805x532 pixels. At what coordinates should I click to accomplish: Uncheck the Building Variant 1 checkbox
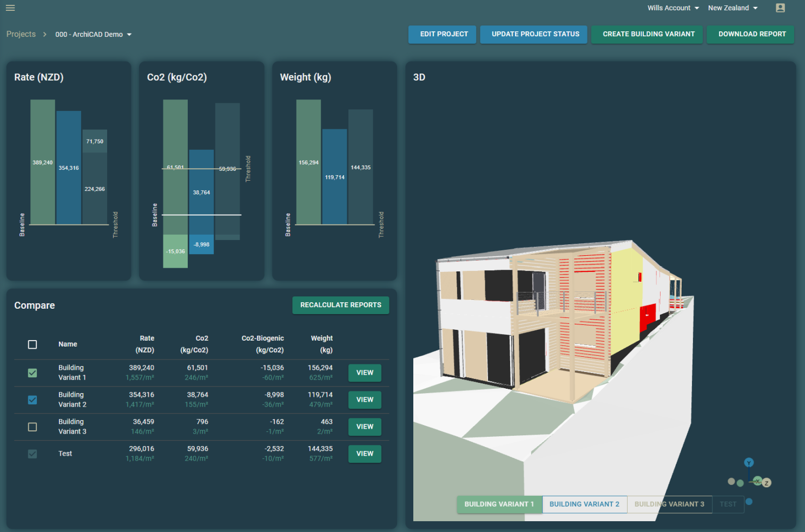tap(32, 373)
